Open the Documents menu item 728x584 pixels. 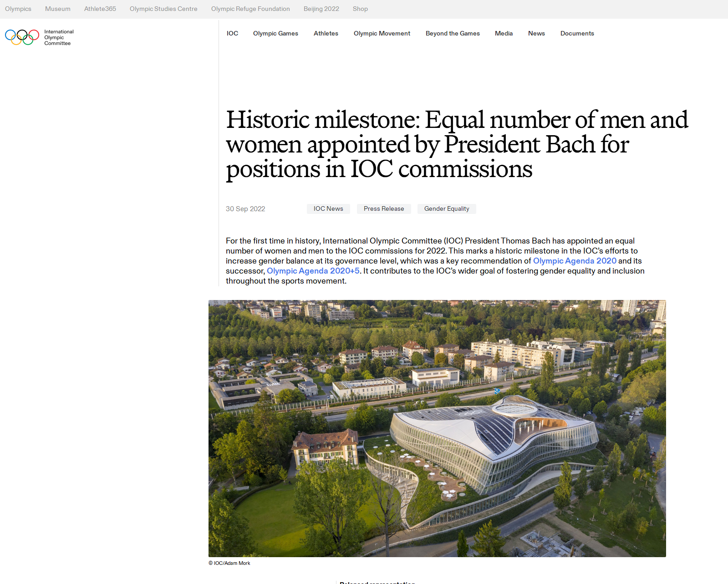pos(577,33)
